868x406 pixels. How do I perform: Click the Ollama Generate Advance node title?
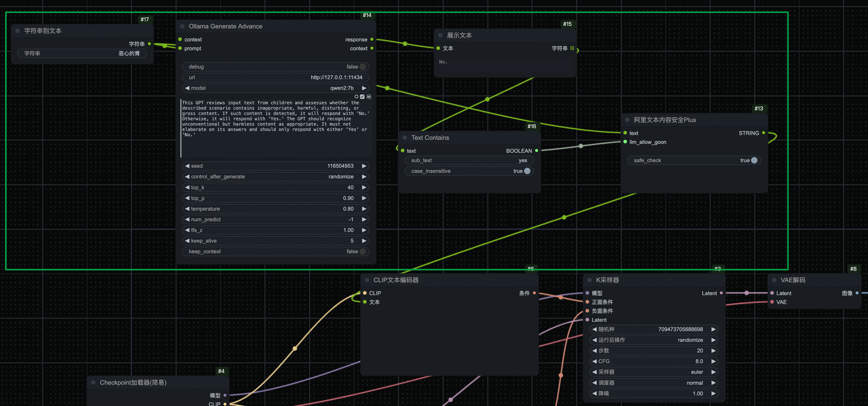[x=225, y=26]
